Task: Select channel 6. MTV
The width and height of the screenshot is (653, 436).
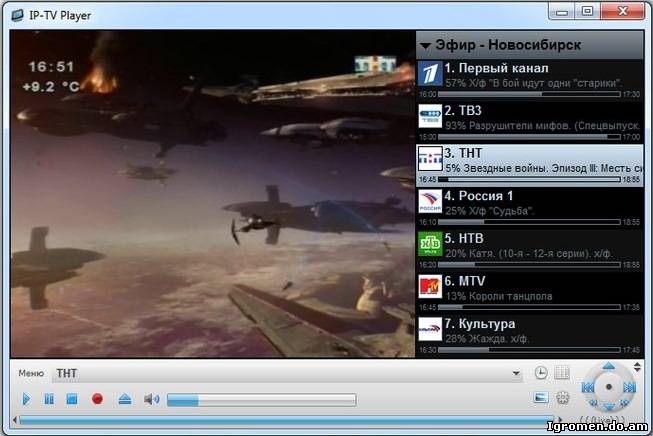Action: coord(530,294)
